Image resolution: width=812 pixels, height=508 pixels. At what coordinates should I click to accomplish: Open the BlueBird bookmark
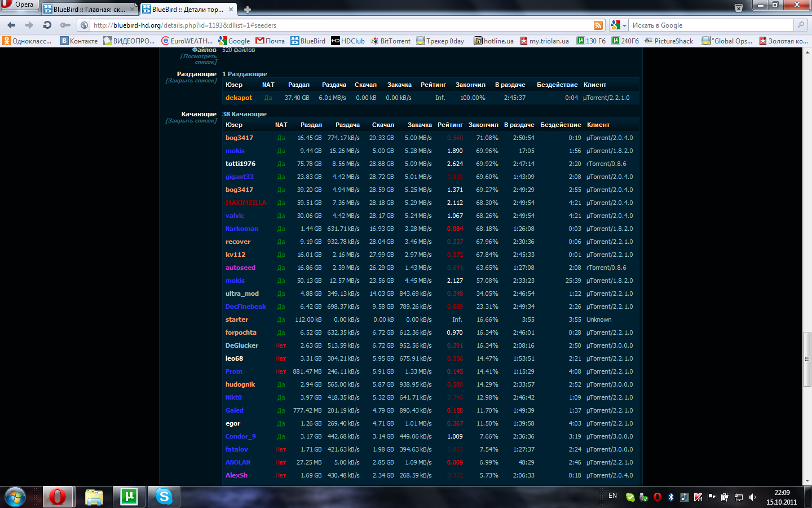click(308, 41)
